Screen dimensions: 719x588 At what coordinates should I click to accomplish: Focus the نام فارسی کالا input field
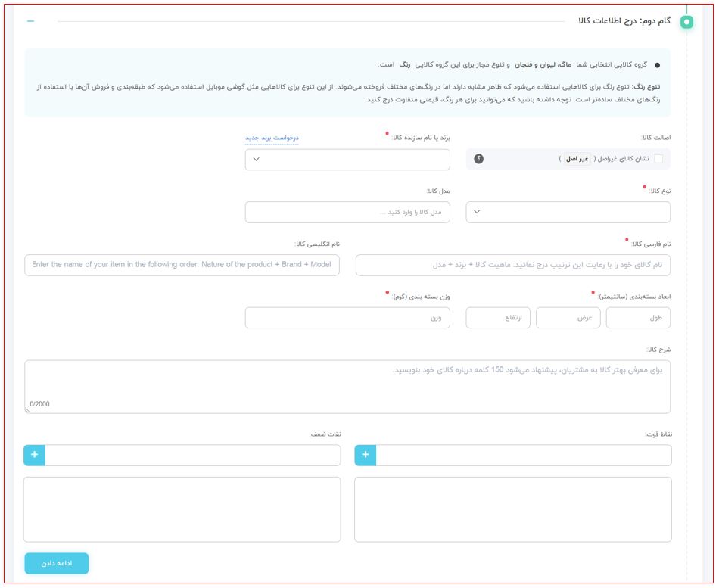[512, 265]
